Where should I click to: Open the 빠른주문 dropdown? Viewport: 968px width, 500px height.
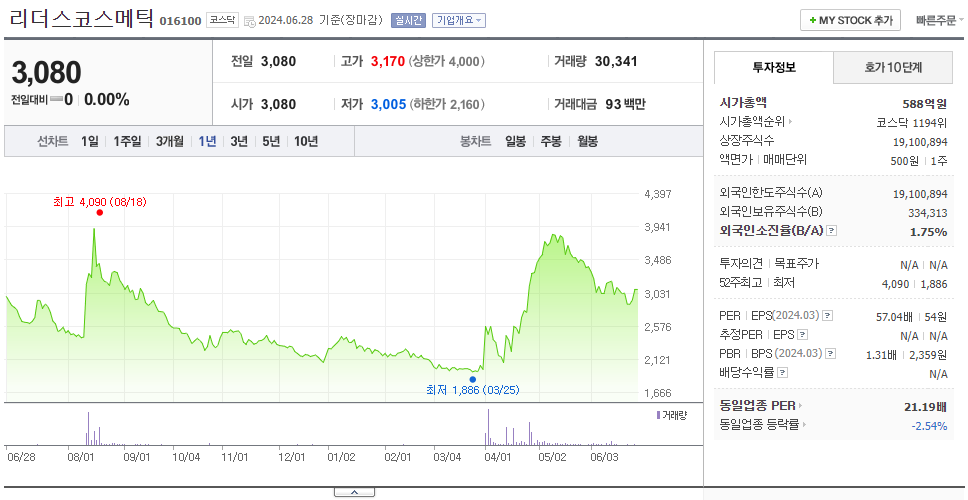click(x=940, y=20)
